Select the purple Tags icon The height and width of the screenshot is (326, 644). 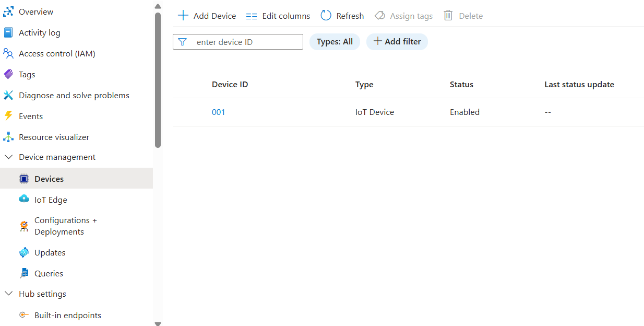tap(8, 74)
